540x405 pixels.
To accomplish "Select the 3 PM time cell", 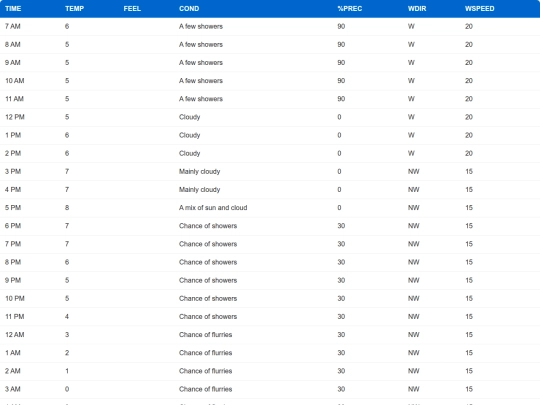I will tap(13, 172).
